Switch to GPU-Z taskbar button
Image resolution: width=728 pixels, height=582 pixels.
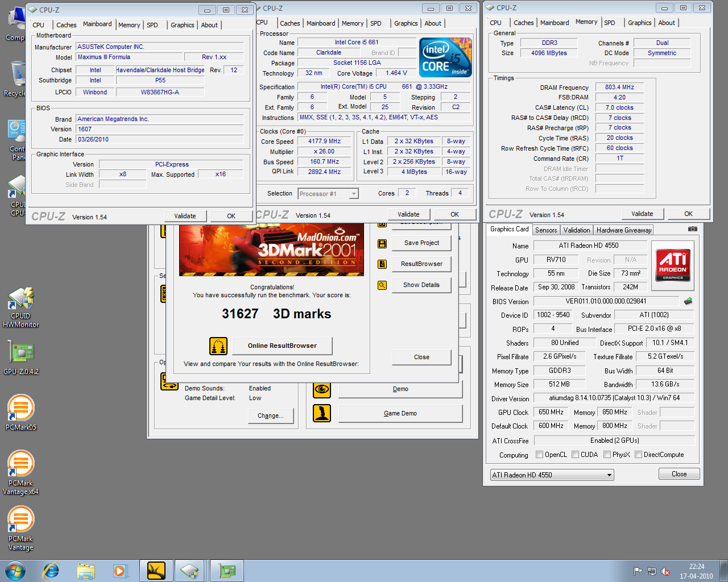point(227,571)
